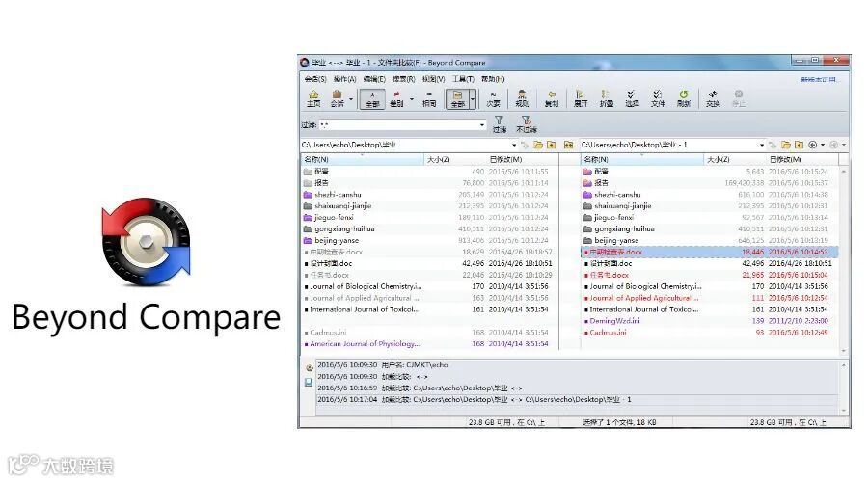Click the 新版本可用 update link
This screenshot has width=868, height=482.
pos(818,80)
